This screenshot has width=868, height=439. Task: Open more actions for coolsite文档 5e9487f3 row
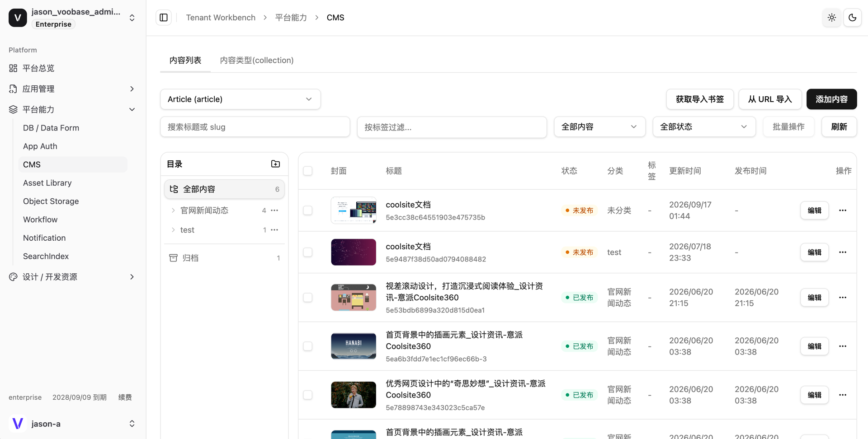point(843,252)
